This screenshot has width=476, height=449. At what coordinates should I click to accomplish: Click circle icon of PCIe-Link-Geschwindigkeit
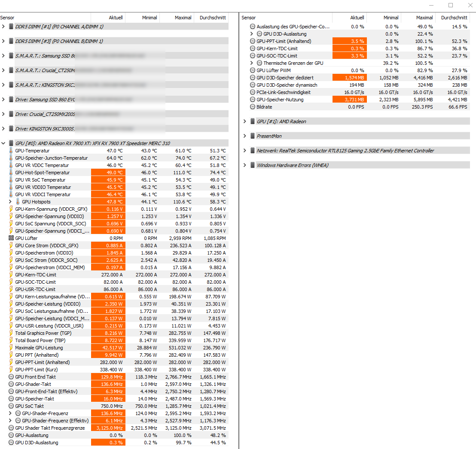tap(253, 92)
